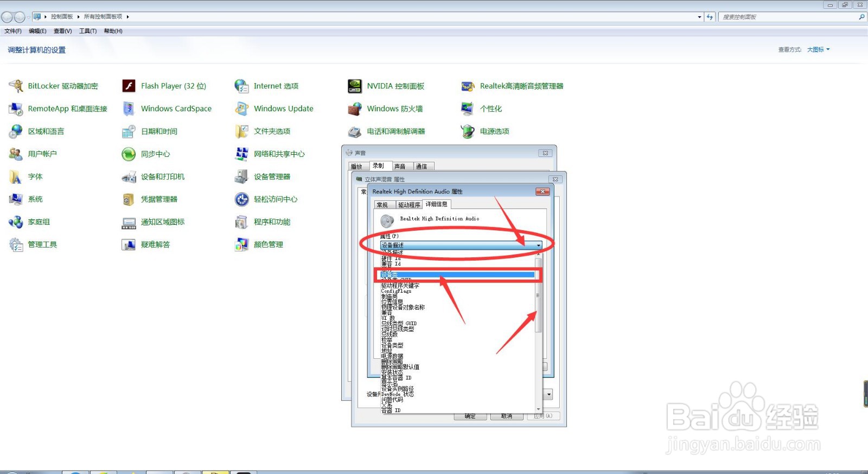Viewport: 868px width, 474px height.
Task: Open 文件(F) menu
Action: (x=13, y=31)
